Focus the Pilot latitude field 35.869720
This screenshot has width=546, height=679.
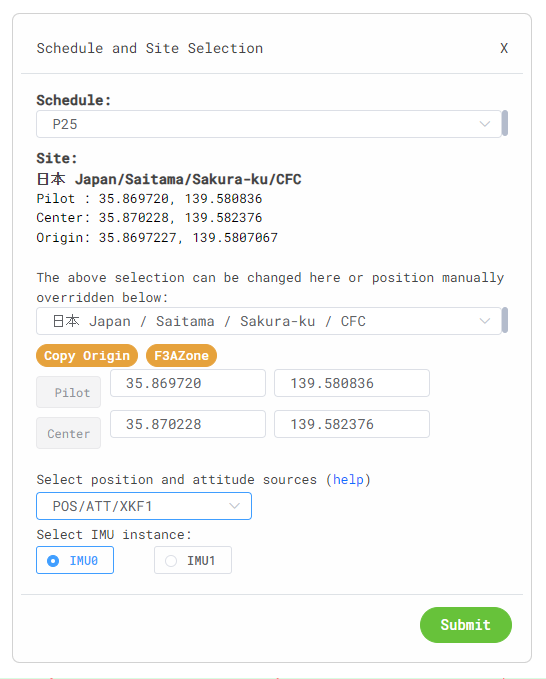click(188, 383)
